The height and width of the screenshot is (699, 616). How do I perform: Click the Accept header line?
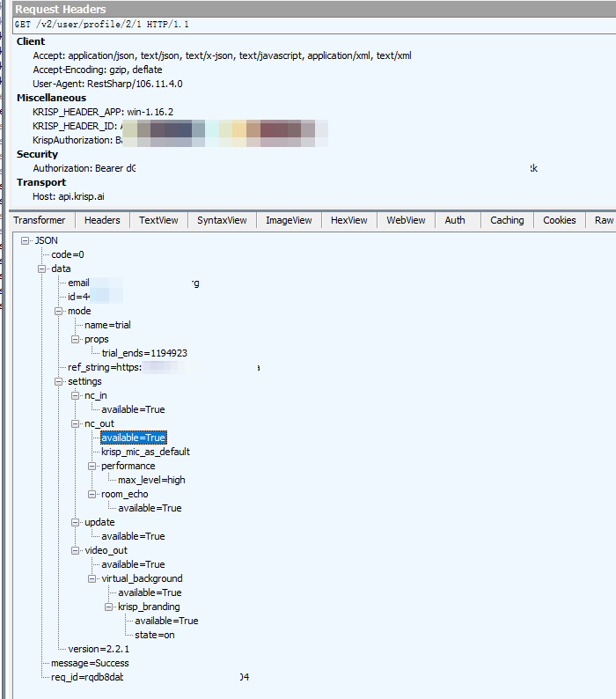(222, 55)
